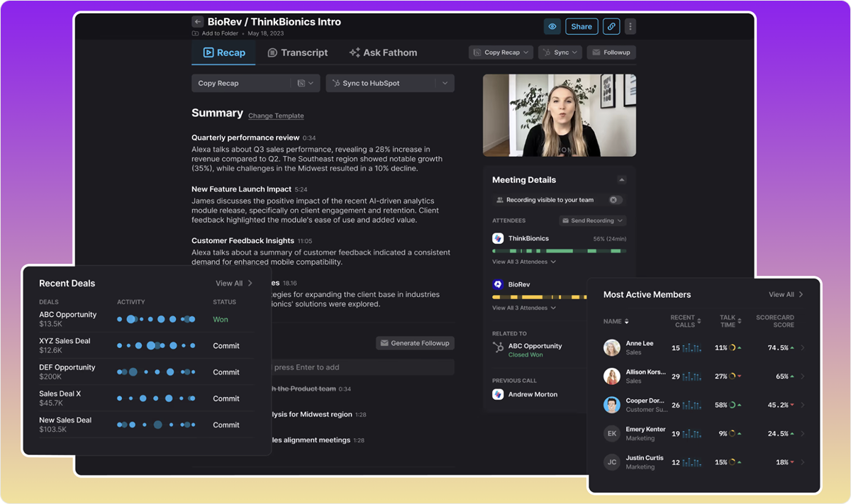
Task: Click the ThinkBionics green talk-time bar
Action: (x=560, y=251)
